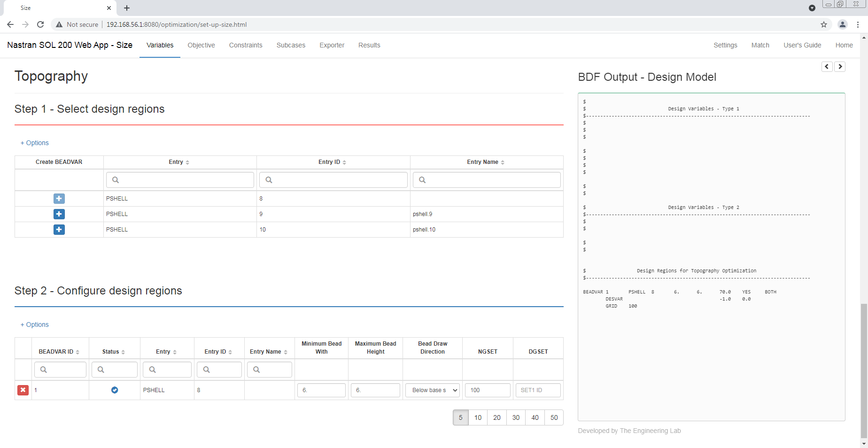This screenshot has width=868, height=448.
Task: Click Step 1 Entry filter field
Action: [180, 180]
